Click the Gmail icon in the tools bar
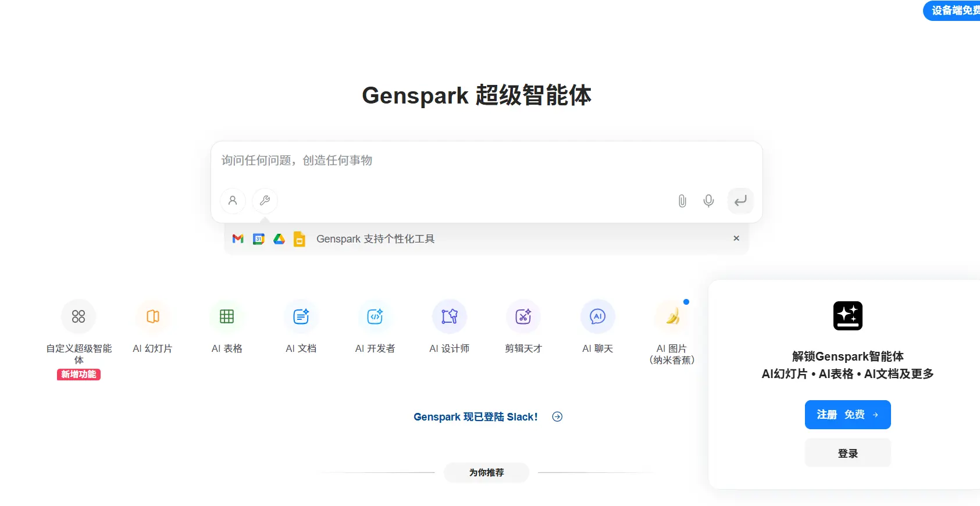 [238, 238]
